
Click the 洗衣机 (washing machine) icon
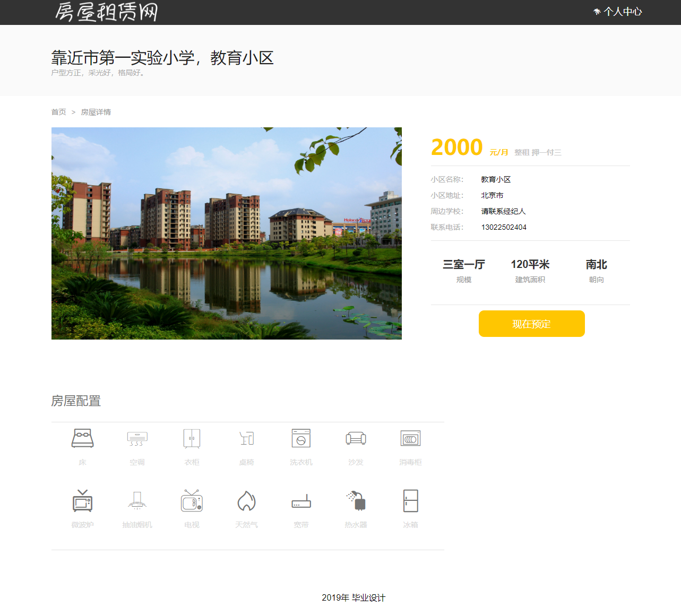click(x=301, y=438)
